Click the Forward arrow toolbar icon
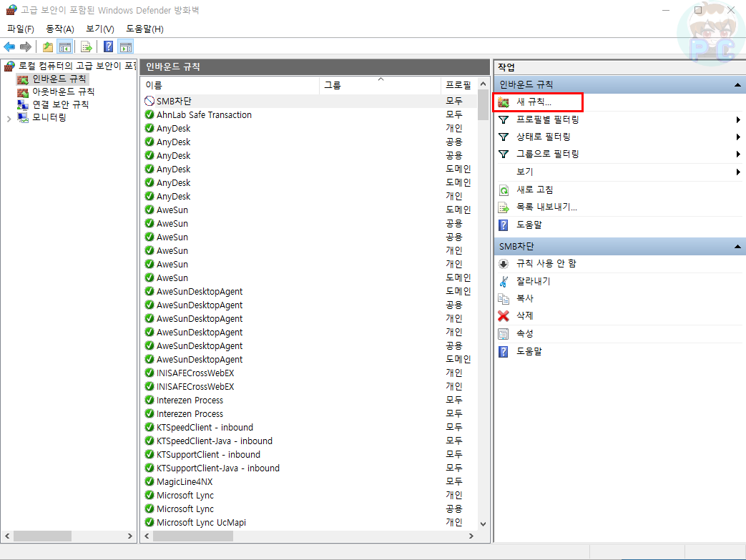The image size is (746, 560). click(26, 46)
